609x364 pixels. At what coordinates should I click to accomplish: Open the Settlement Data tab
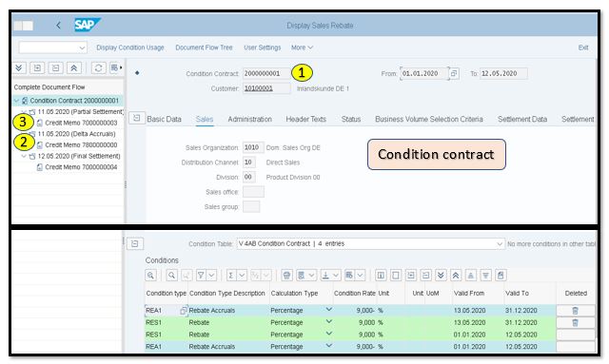[x=522, y=119]
